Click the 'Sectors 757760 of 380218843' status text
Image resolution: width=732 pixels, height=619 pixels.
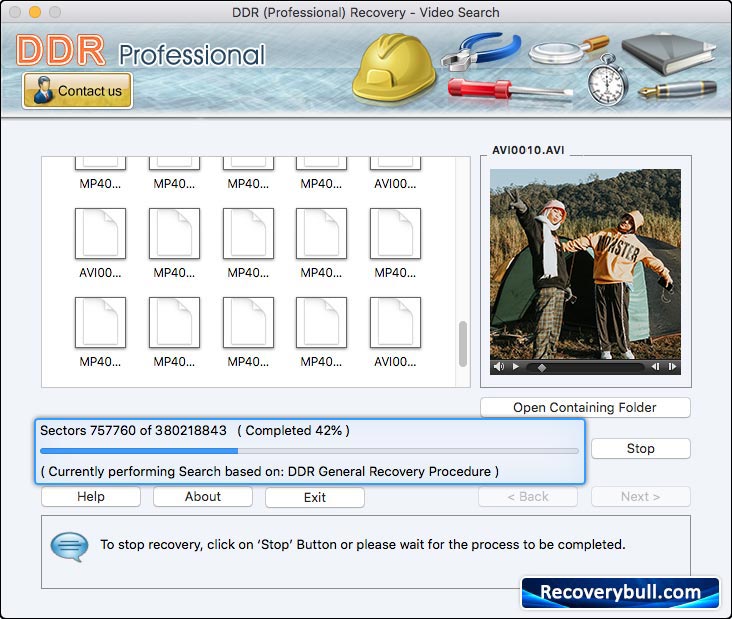(x=133, y=430)
